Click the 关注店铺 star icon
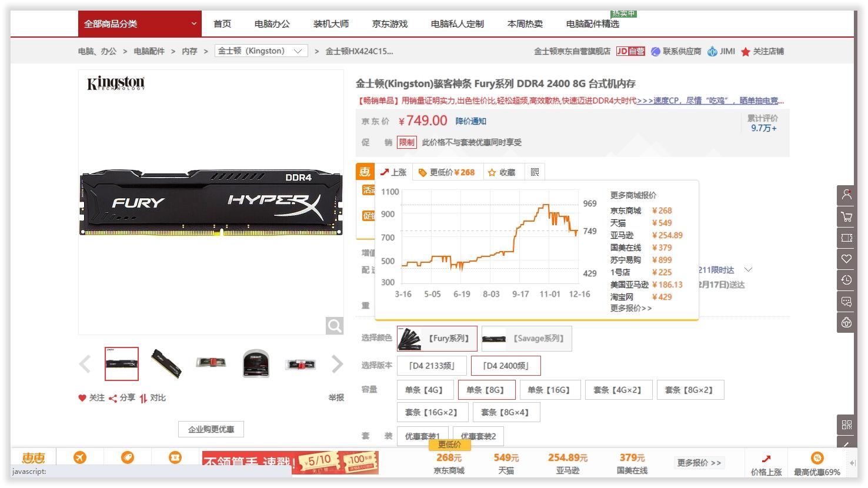This screenshot has width=868, height=488. click(746, 52)
